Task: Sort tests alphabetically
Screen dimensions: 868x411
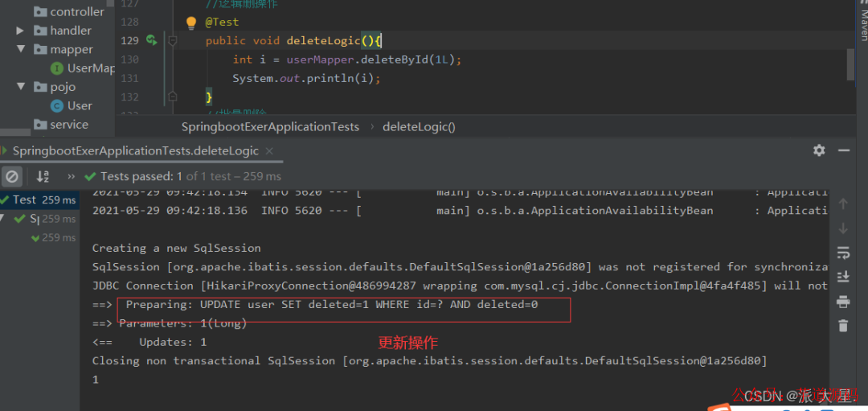Action: coord(43,177)
